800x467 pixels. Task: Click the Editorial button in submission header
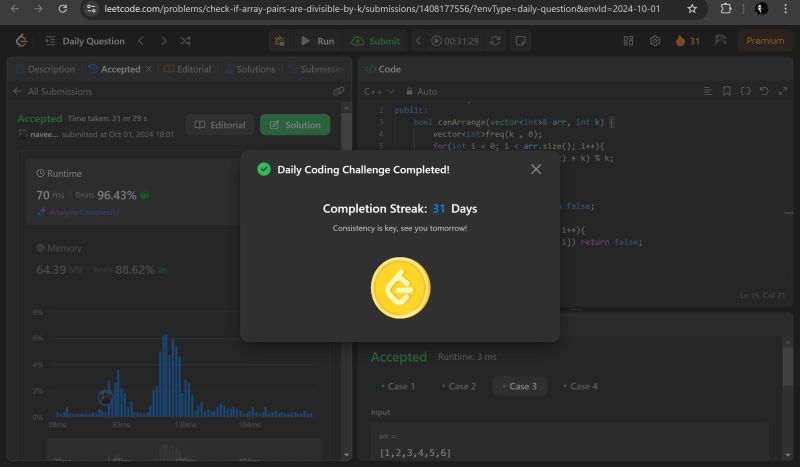point(220,125)
